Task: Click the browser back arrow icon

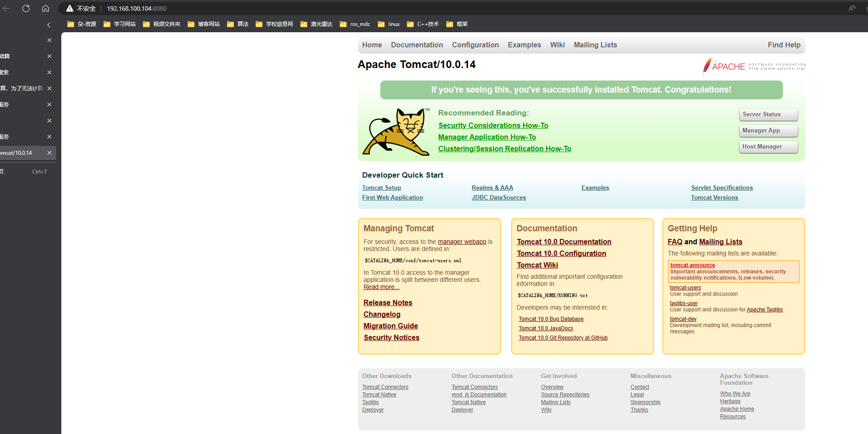Action: [6, 9]
